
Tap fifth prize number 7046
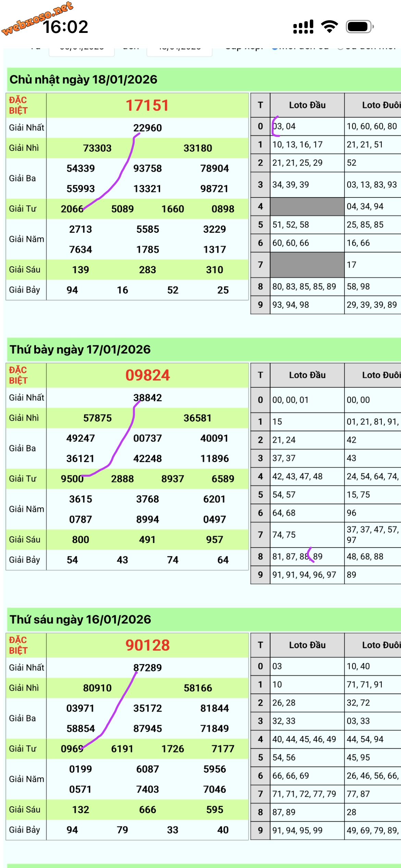coord(215,789)
